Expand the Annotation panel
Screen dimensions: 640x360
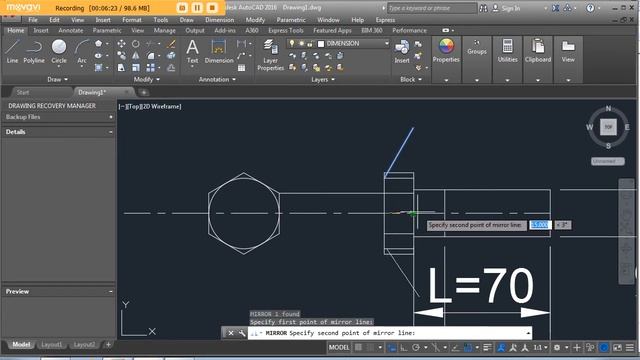(x=217, y=79)
